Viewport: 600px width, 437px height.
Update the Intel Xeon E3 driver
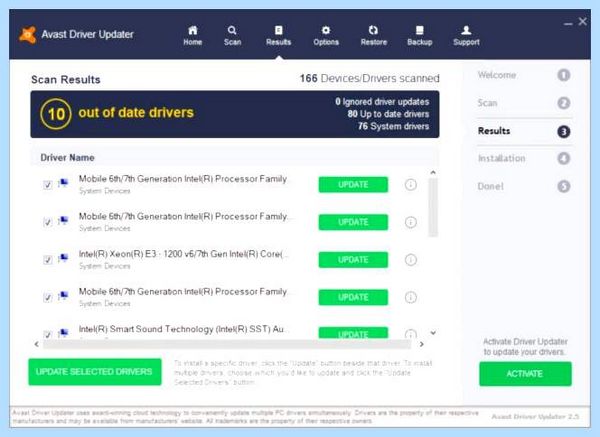(353, 260)
